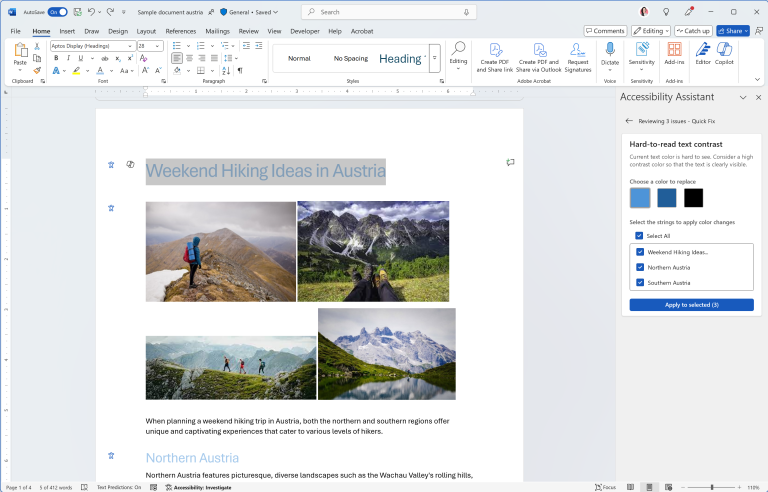Start a bulleted list
768x492 pixels.
177,46
